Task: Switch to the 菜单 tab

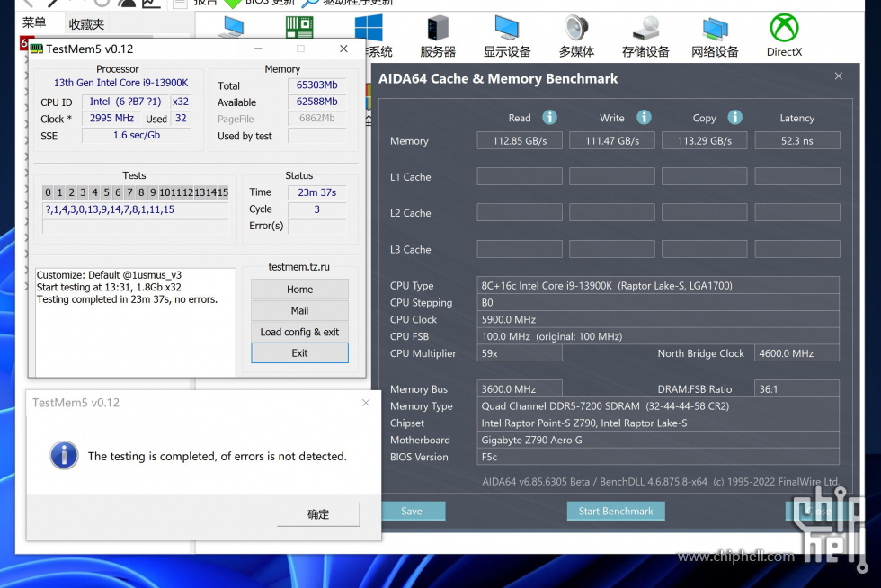Action: point(34,23)
